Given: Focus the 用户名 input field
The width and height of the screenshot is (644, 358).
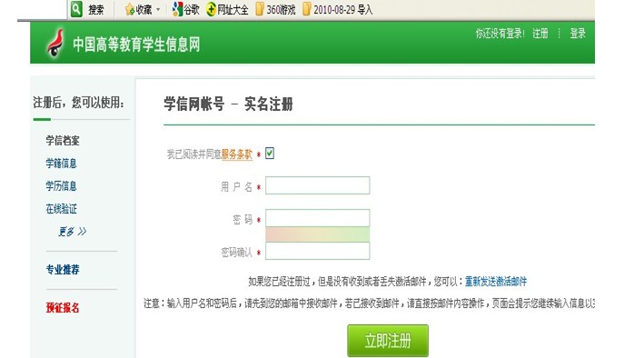Looking at the screenshot, I should (x=318, y=185).
